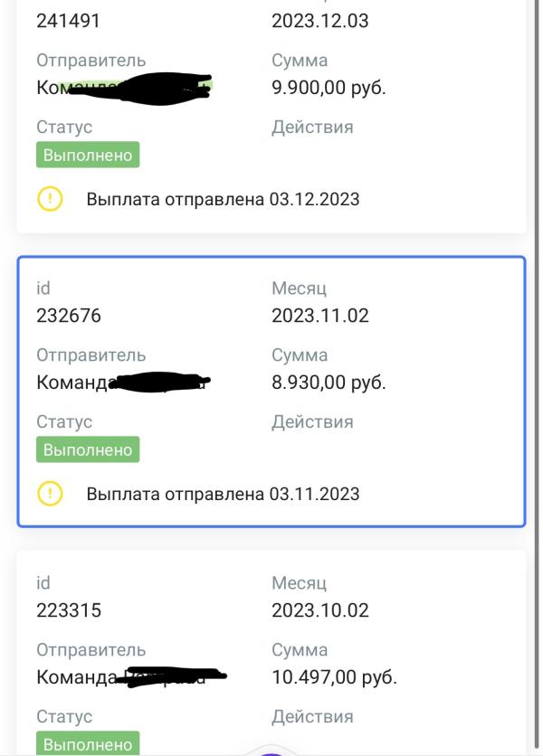Click the Выполнено status badge for id 241491
Viewport: 543px width, 756px height.
[x=88, y=155]
